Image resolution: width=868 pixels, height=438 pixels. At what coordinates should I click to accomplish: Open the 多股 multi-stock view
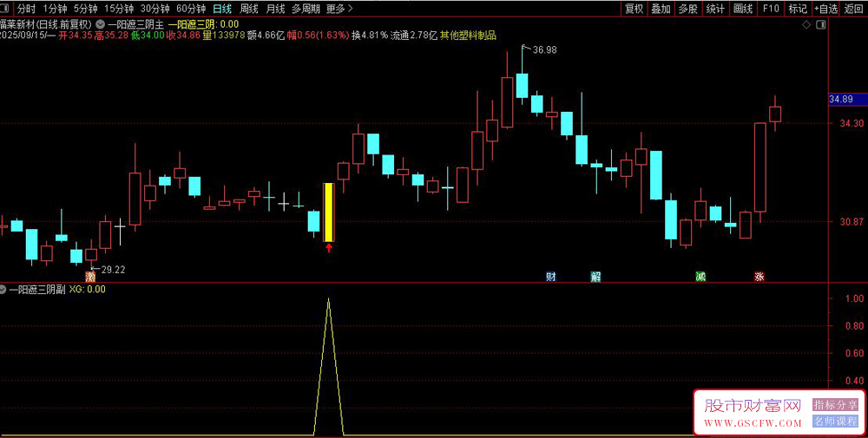coord(688,9)
